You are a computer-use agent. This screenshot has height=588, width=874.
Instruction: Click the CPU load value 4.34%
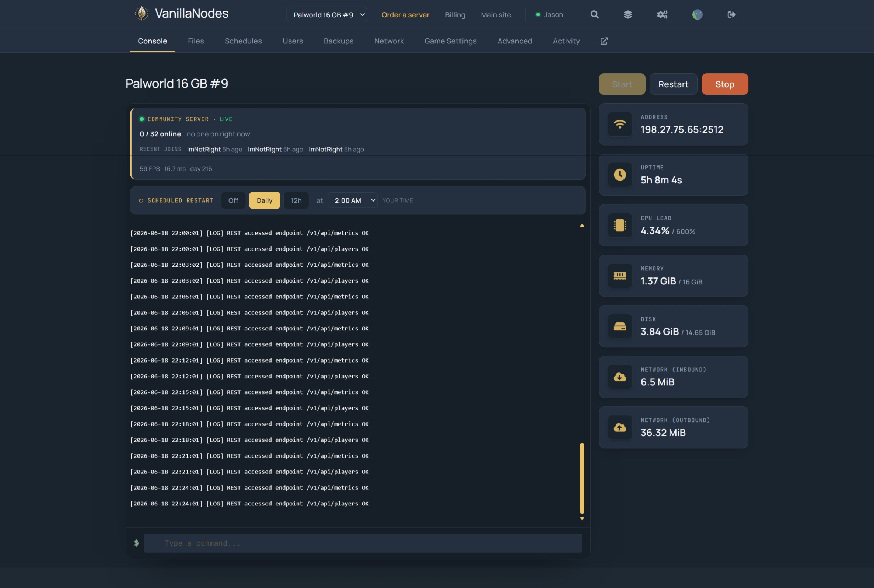click(x=655, y=231)
